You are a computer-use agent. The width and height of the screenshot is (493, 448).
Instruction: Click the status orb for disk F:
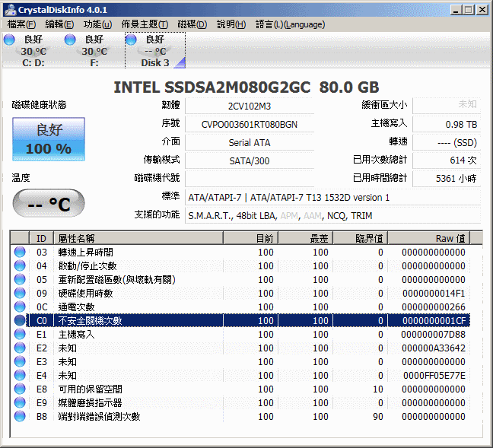coord(71,40)
